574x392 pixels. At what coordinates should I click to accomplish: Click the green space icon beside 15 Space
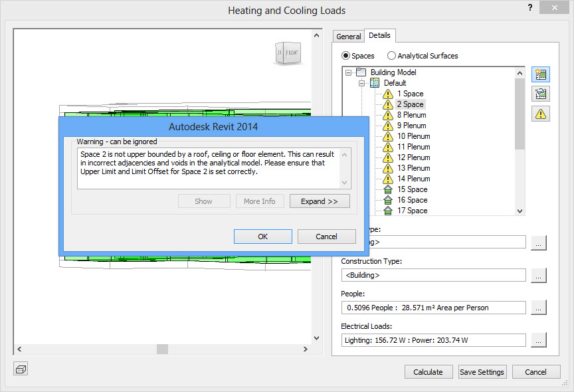point(388,189)
